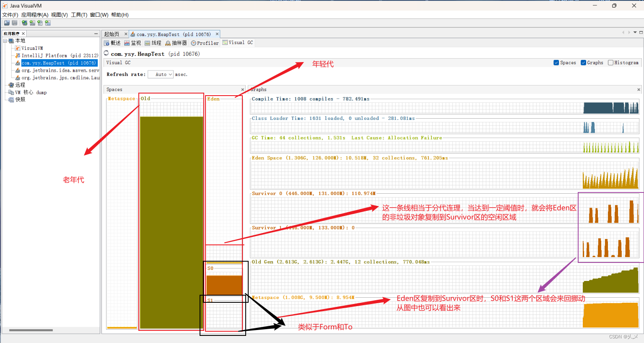The height and width of the screenshot is (343, 644).
Task: Click the refresh spinner icon beside com.ysy.HeapTest
Action: 106,53
